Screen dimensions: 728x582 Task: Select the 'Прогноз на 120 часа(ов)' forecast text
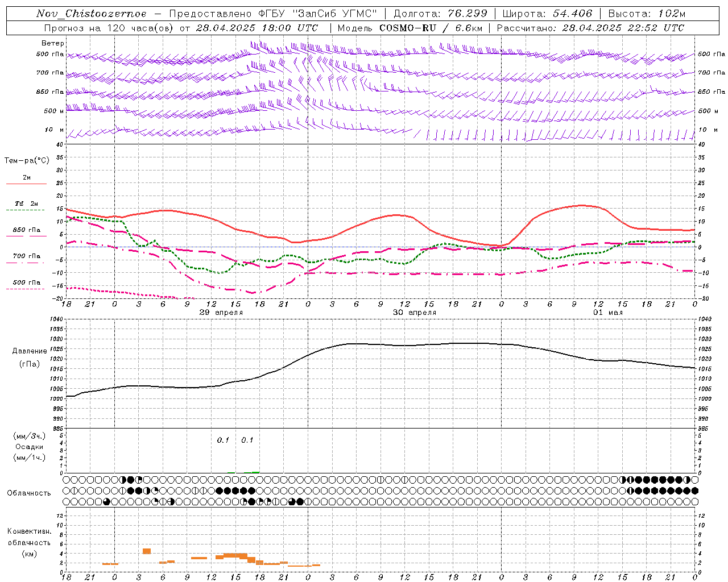coord(109,28)
